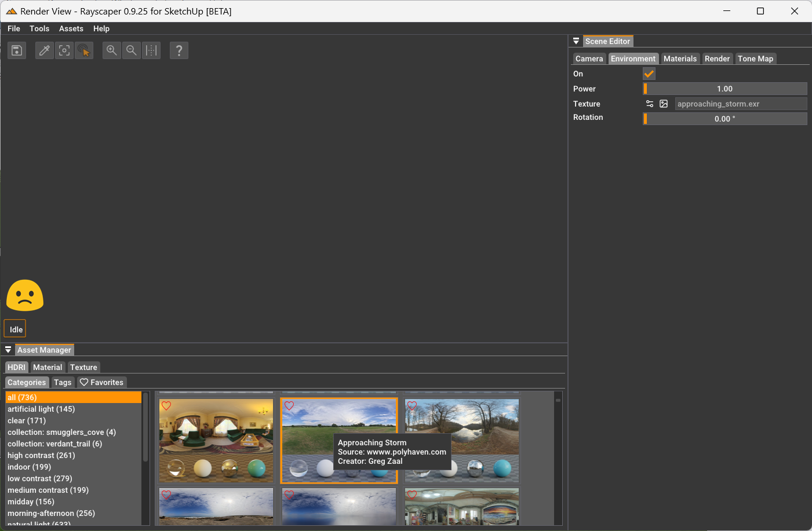Select the 'clear (171)' category
The image size is (812, 531).
point(74,420)
